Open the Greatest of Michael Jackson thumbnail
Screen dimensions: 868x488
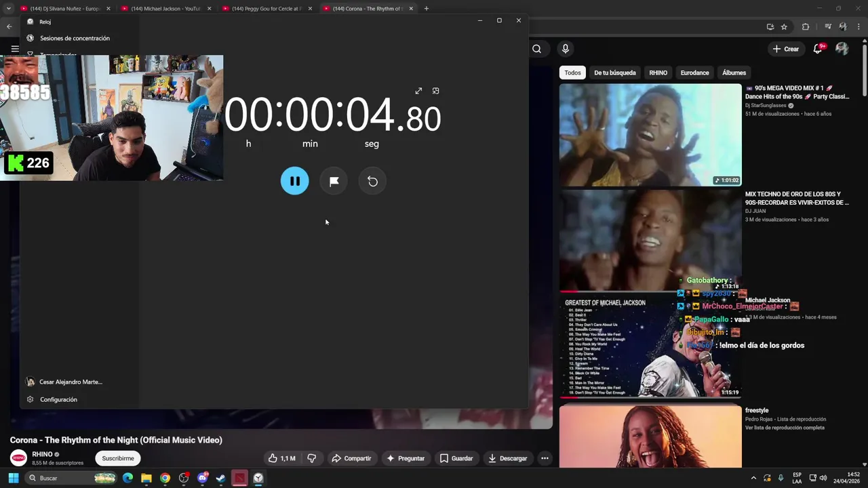650,346
